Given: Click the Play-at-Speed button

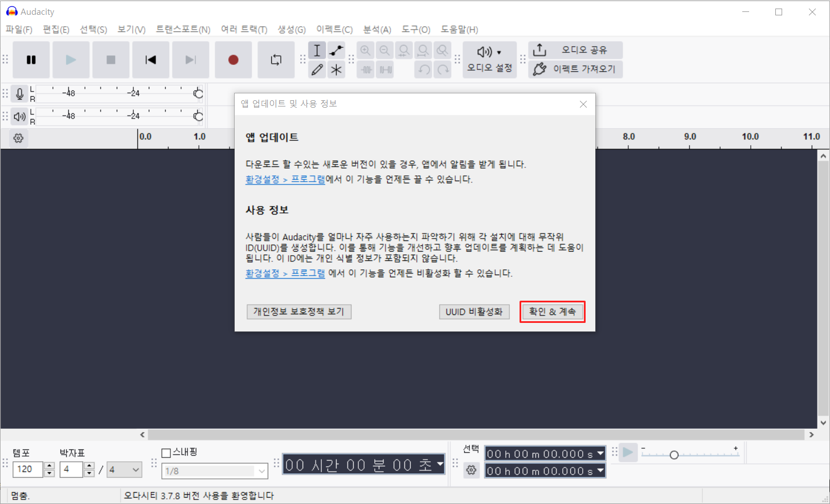Looking at the screenshot, I should point(628,453).
